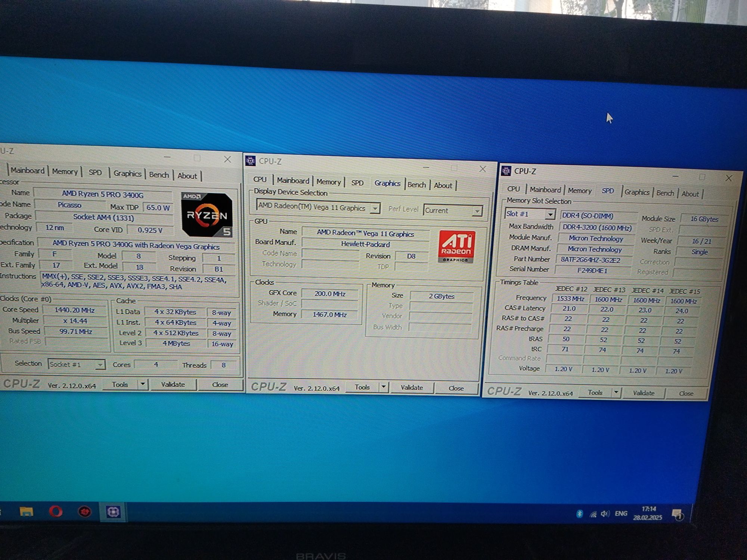Screen dimensions: 747x560
Task: Click the part number 8ATF2G64HZ-3G2E2
Action: tap(591, 260)
